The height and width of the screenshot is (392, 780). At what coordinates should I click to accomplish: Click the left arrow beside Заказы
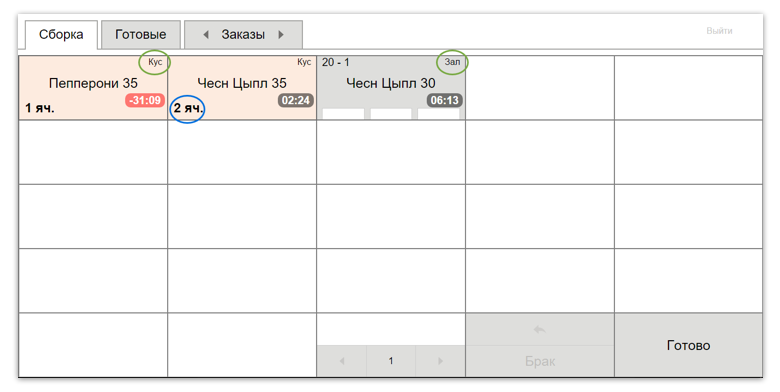point(205,35)
